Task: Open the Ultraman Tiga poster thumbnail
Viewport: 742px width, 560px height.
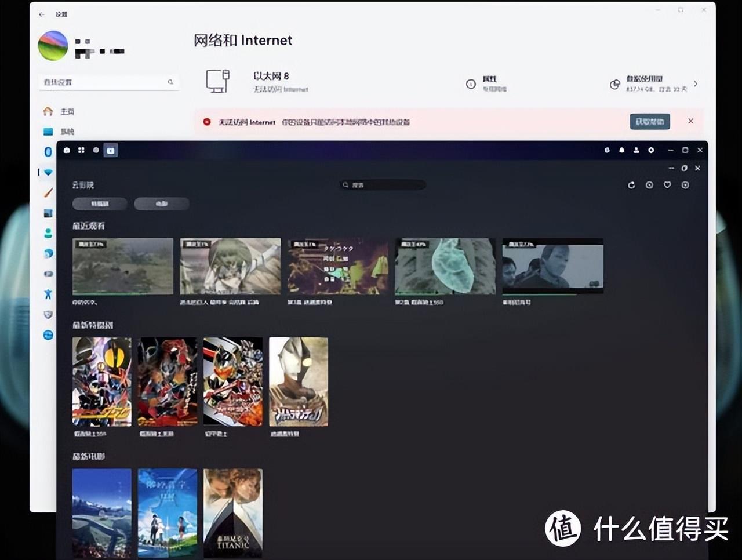Action: [299, 381]
